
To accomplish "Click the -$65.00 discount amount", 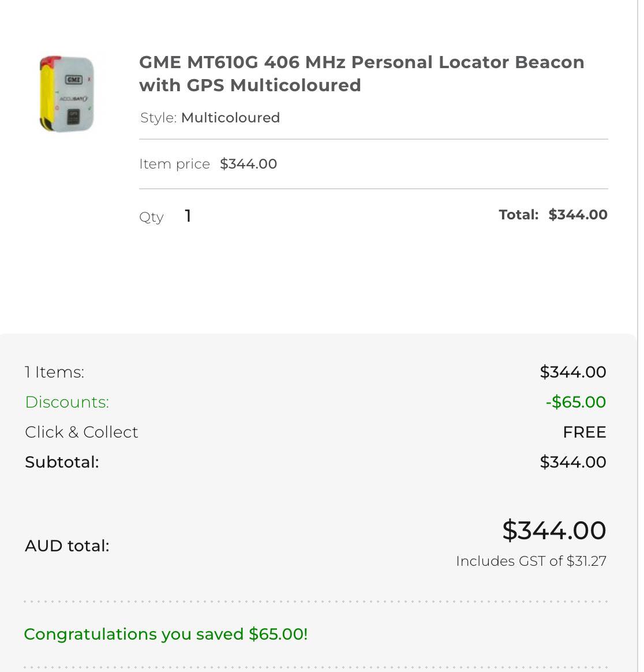I will click(x=575, y=402).
